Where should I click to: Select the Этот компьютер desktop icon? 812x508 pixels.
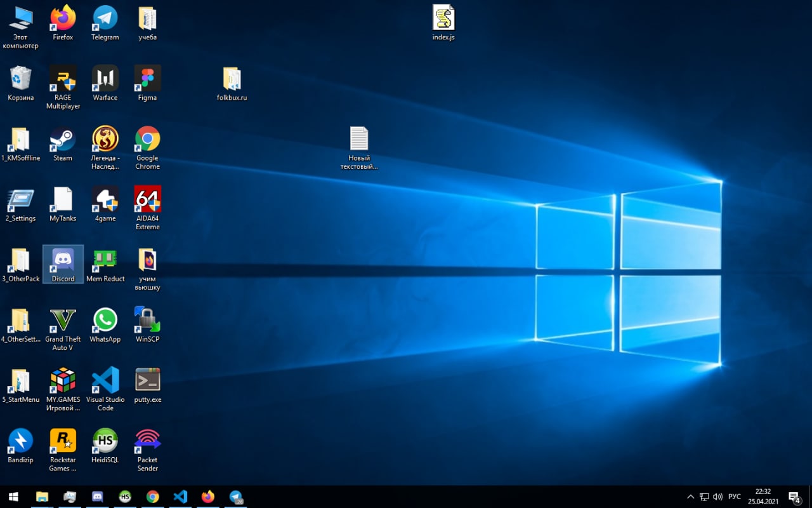pyautogui.click(x=20, y=27)
